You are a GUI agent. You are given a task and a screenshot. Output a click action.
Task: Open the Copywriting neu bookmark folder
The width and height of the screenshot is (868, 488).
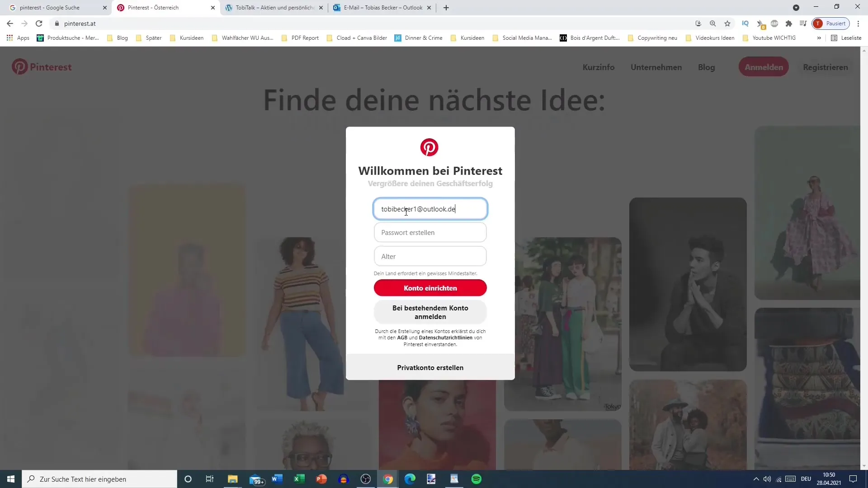pos(652,38)
